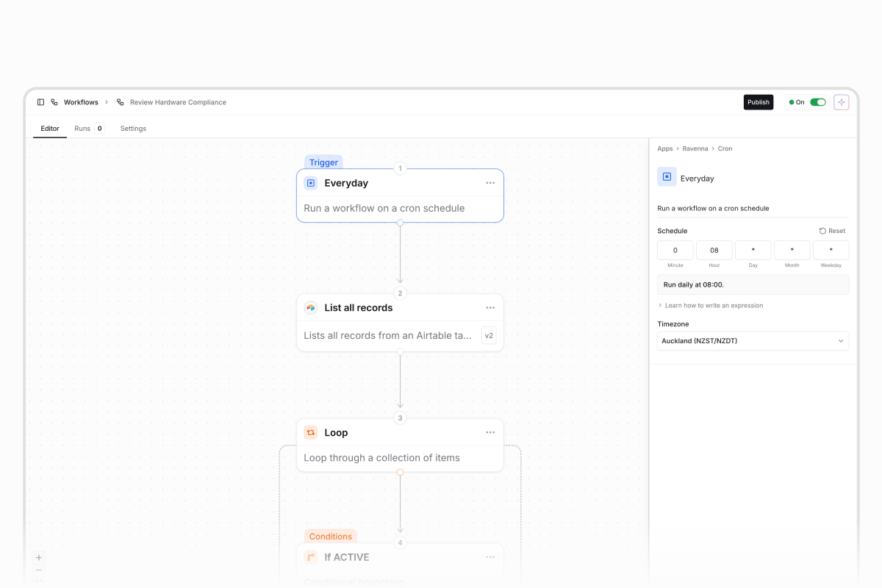Open If ACTIVE node's more options menu
The height and width of the screenshot is (588, 882).
click(490, 557)
